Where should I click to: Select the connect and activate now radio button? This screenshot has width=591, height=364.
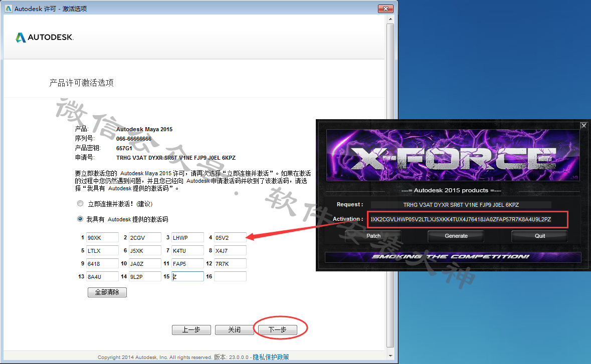(80, 204)
